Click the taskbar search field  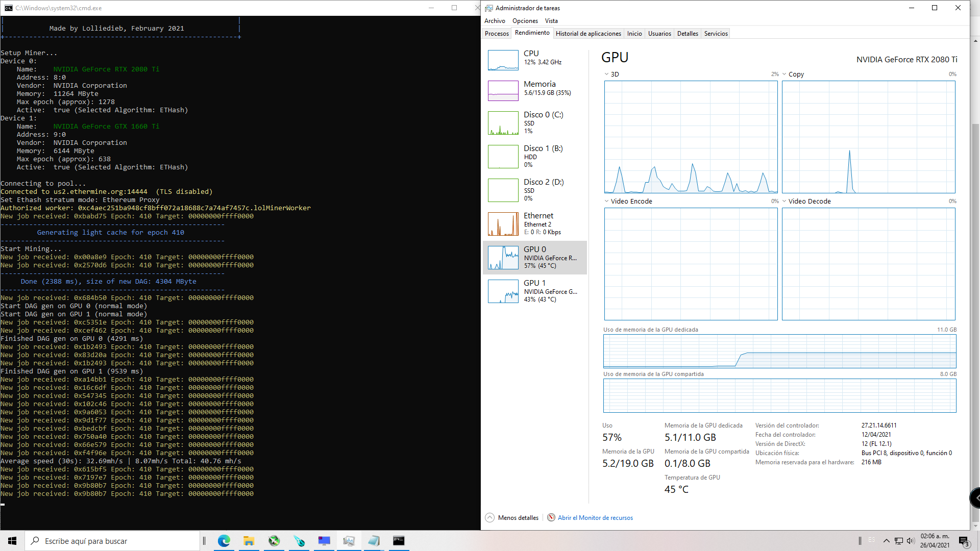click(112, 541)
